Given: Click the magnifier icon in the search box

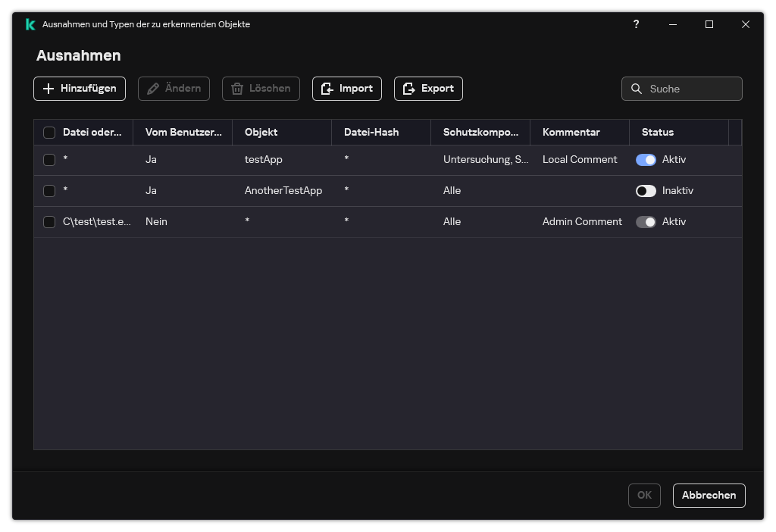Looking at the screenshot, I should click(637, 89).
